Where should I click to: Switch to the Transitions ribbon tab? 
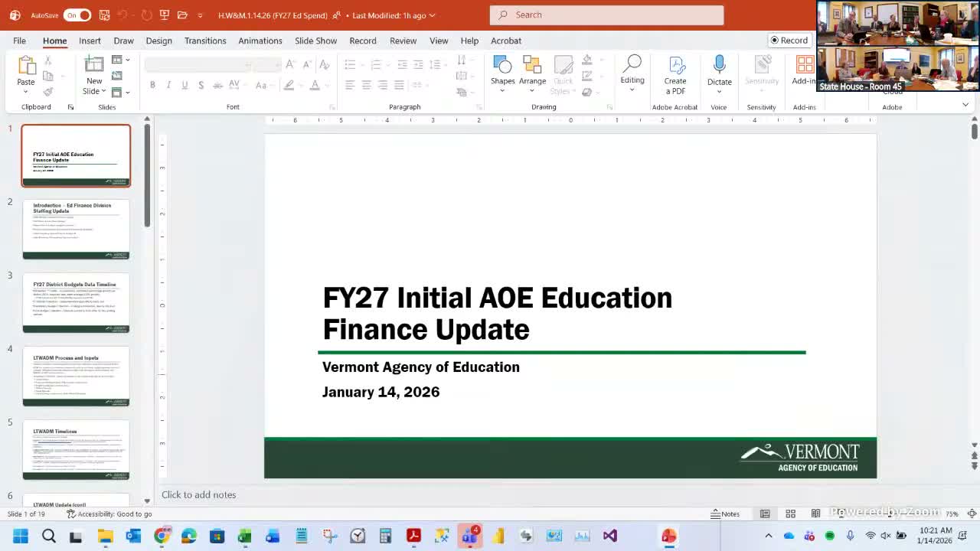(205, 41)
